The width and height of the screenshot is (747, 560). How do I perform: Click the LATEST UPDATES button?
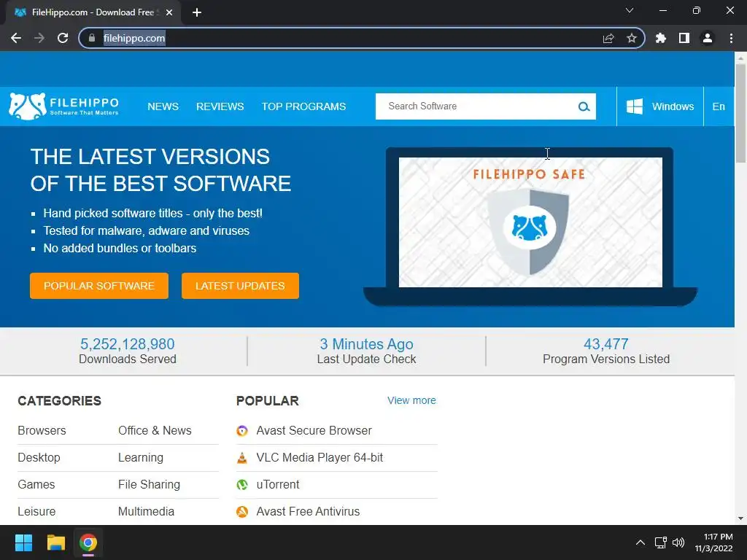(x=240, y=286)
